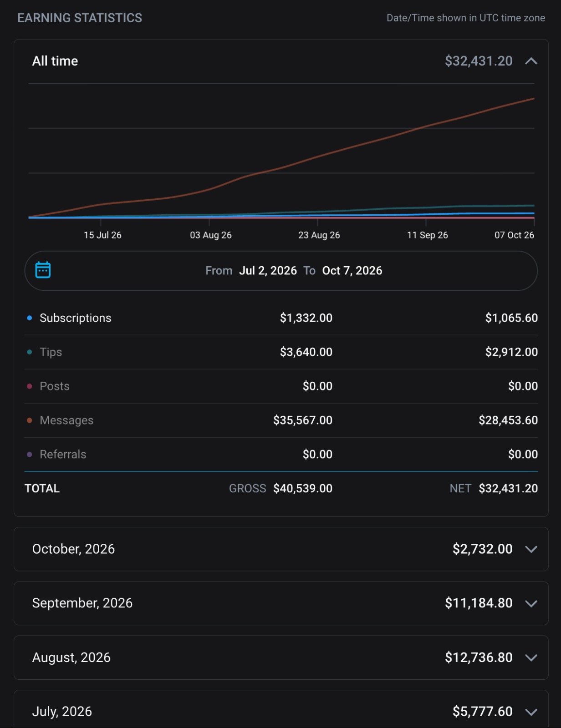Click the UTC time zone note
This screenshot has width=561, height=728.
click(x=466, y=18)
